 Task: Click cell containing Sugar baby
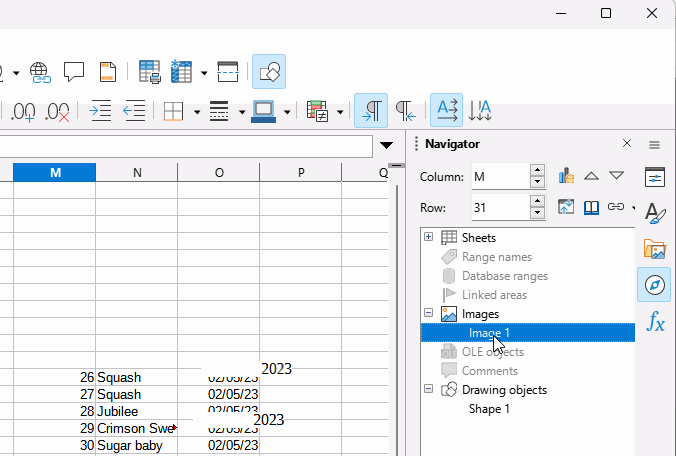click(136, 445)
